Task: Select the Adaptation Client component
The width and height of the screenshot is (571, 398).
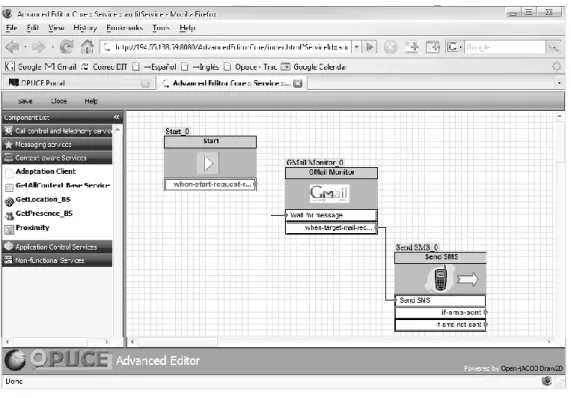Action: (x=46, y=171)
